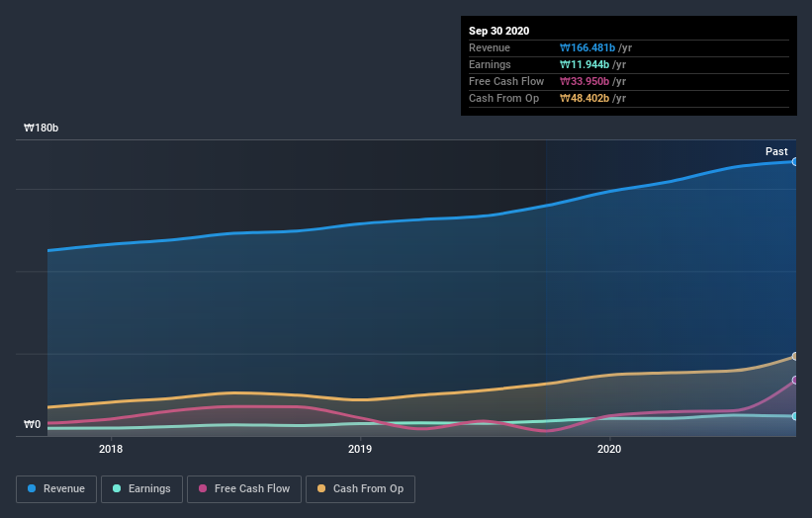Click the ₩0 y-axis label
This screenshot has width=812, height=518.
point(32,424)
